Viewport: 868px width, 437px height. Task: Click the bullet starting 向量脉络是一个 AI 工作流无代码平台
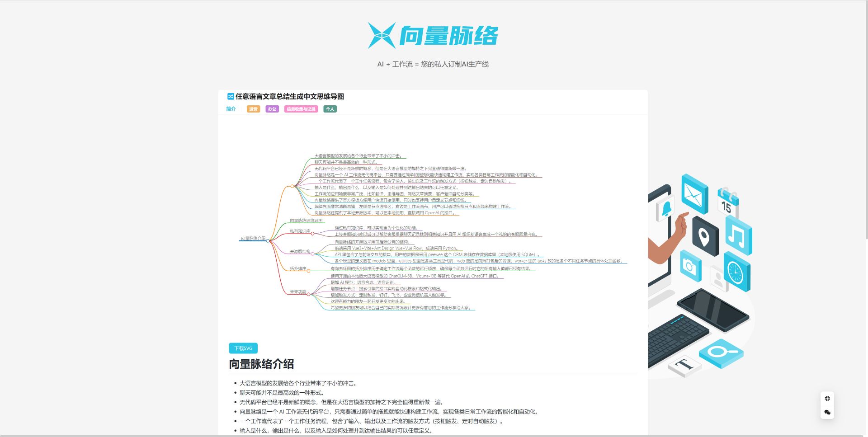point(390,412)
